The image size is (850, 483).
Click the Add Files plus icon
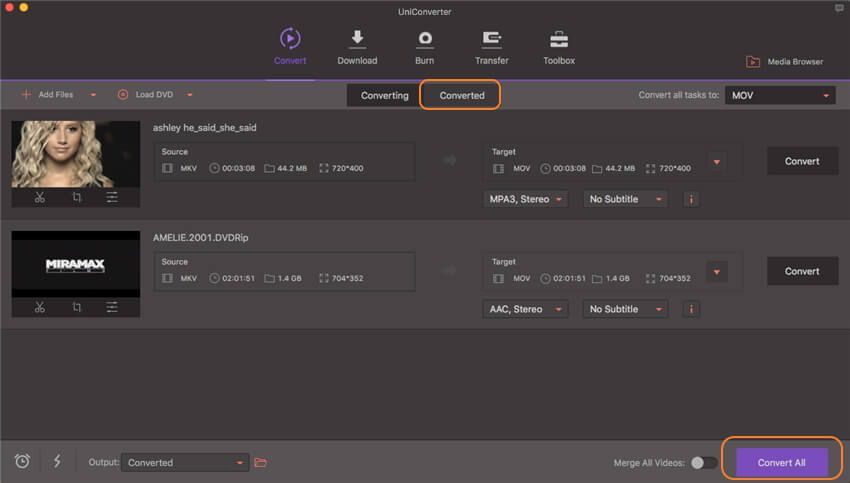coord(26,94)
